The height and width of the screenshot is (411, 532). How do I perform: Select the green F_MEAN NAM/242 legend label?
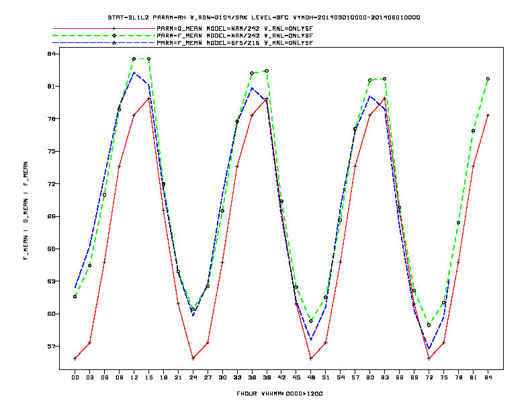pyautogui.click(x=234, y=36)
